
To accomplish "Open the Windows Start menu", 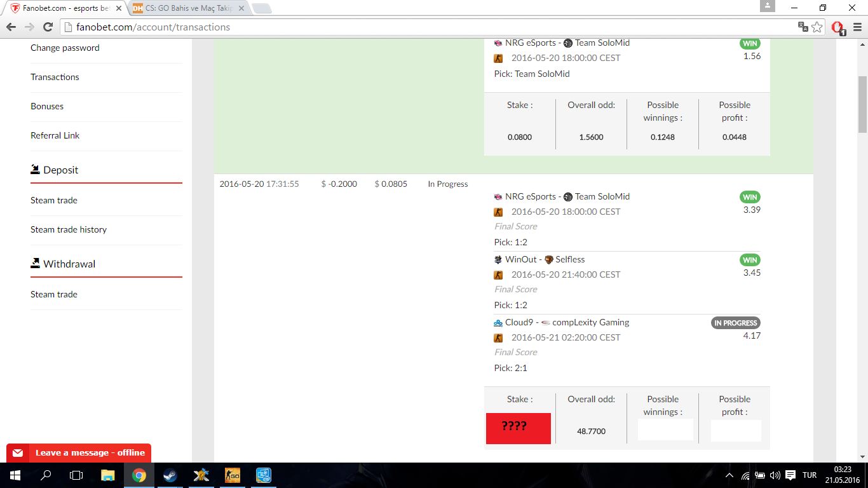I will pos(15,475).
